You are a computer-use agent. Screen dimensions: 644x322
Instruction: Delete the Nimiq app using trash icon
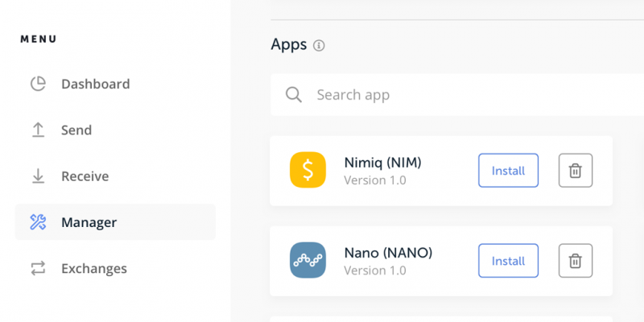point(575,171)
